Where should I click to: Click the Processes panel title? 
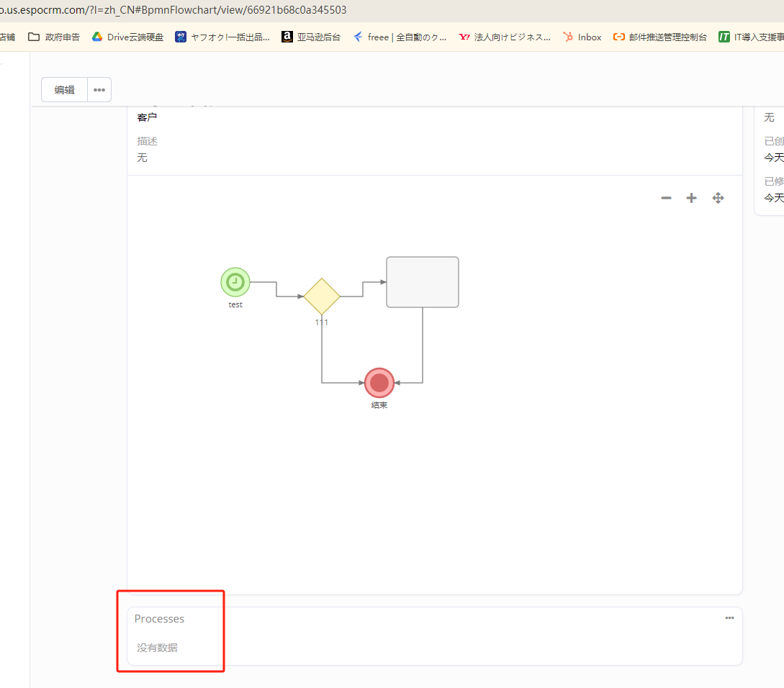click(159, 619)
